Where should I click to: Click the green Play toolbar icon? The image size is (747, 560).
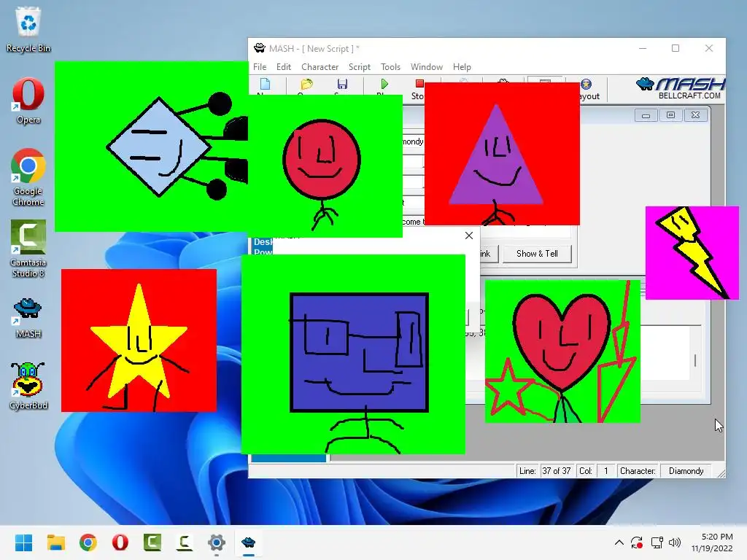click(384, 85)
